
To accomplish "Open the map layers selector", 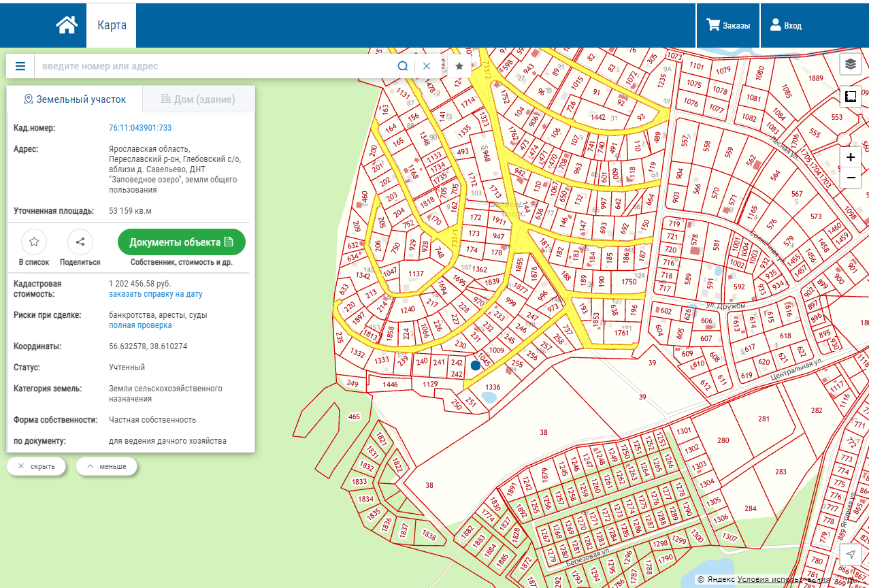I will coord(850,64).
